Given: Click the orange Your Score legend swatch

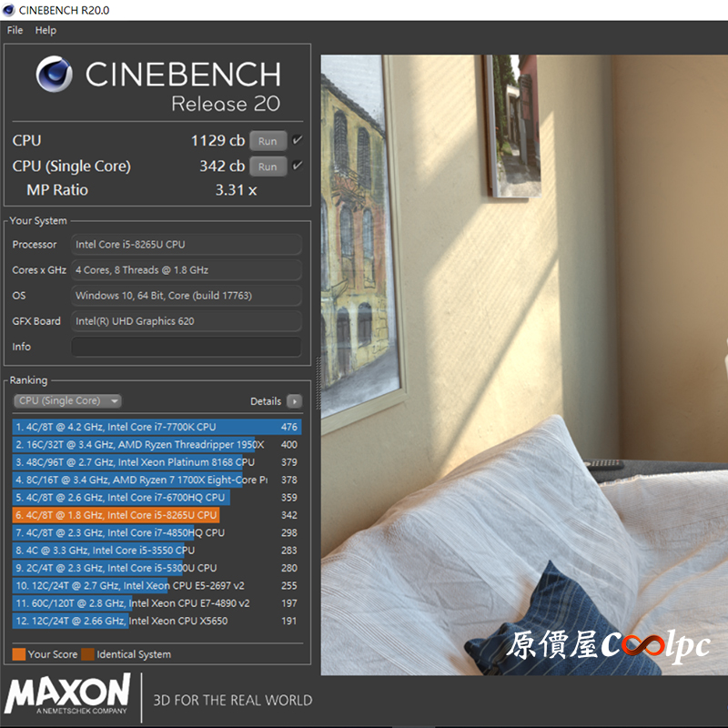Looking at the screenshot, I should (18, 654).
